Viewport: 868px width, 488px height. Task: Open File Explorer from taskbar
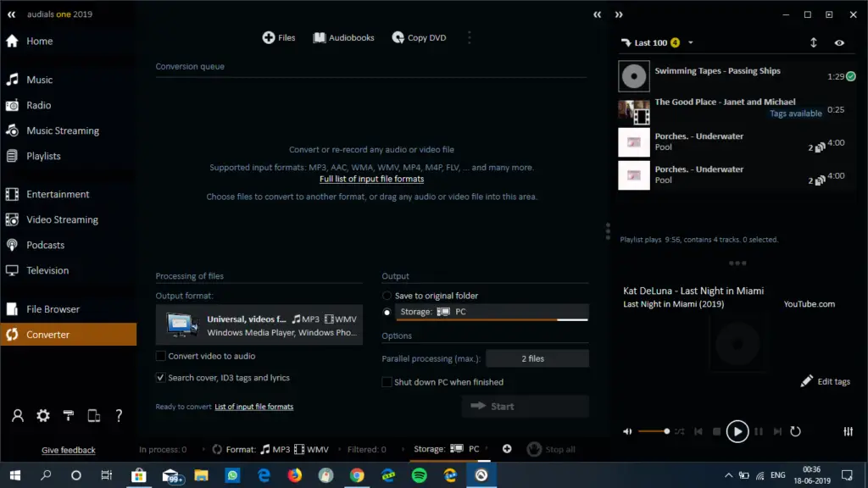[x=202, y=475]
